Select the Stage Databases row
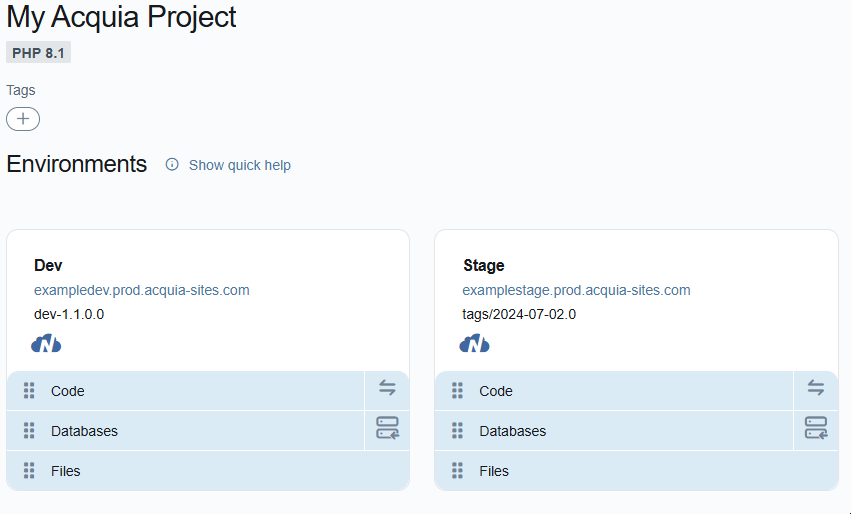The width and height of the screenshot is (851, 514). (614, 431)
